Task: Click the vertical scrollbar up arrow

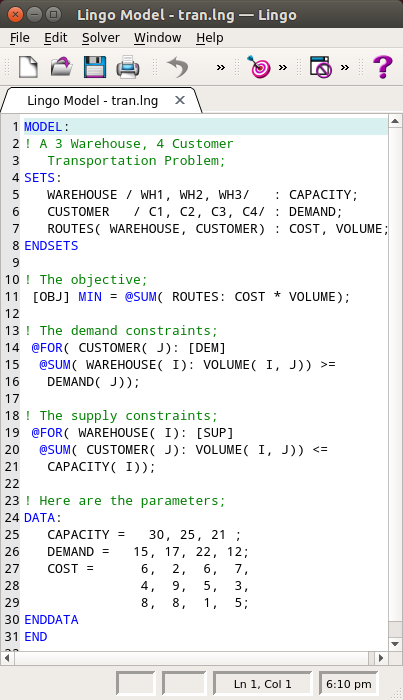Action: pyautogui.click(x=395, y=121)
